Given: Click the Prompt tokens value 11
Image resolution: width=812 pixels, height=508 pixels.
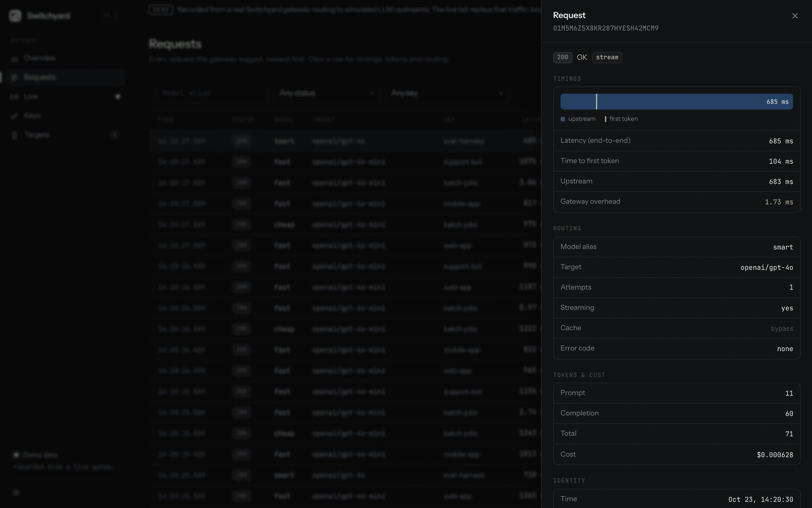Looking at the screenshot, I should (789, 393).
